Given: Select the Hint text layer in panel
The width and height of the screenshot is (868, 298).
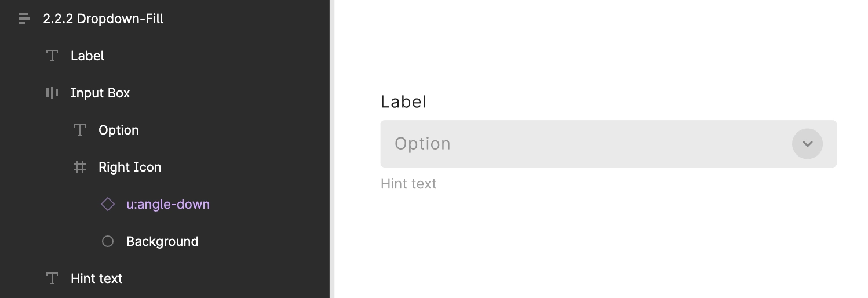Looking at the screenshot, I should tap(97, 278).
